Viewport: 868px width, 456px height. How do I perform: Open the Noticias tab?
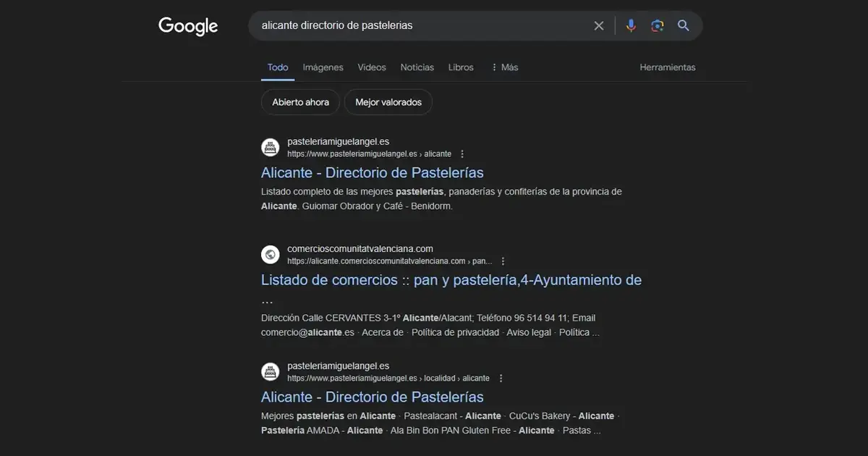417,67
